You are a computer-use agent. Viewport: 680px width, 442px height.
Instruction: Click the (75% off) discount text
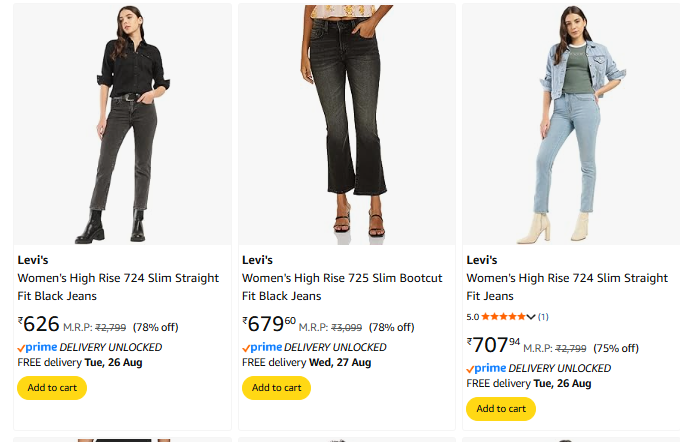click(616, 348)
